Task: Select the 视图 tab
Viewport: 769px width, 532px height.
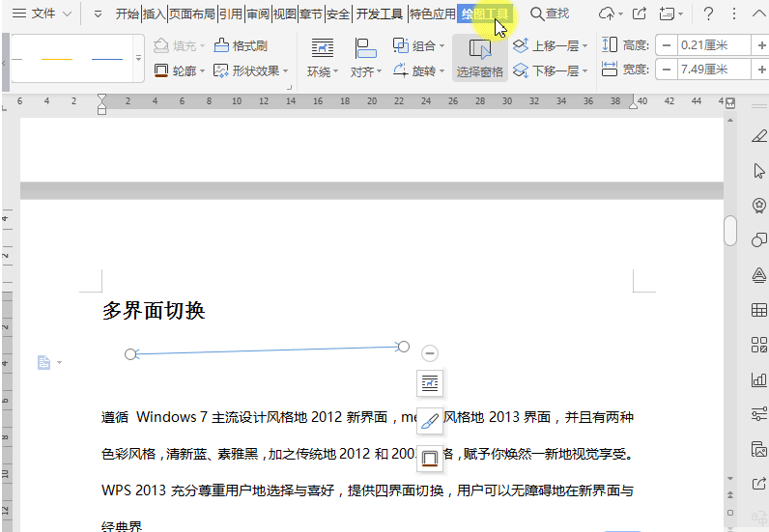Action: [284, 14]
